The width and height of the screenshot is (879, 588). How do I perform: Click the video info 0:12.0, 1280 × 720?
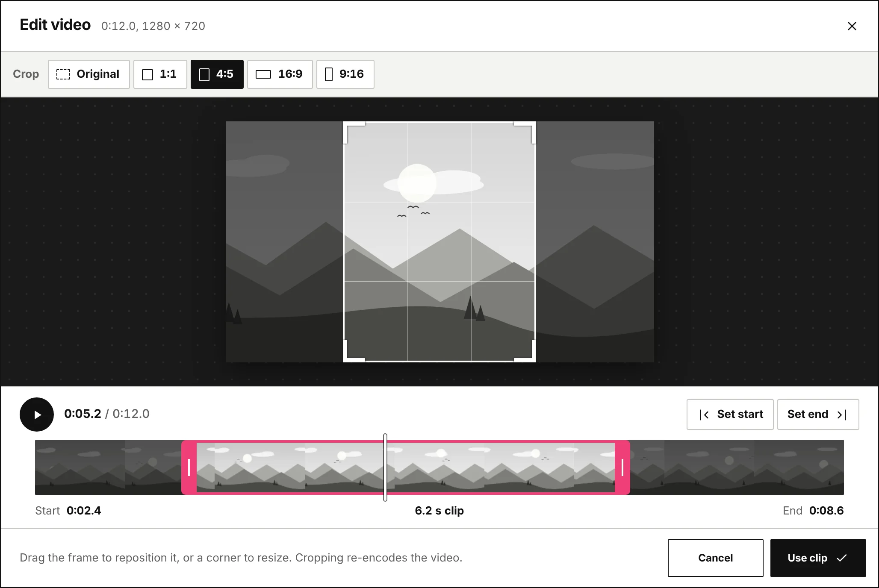coord(153,26)
